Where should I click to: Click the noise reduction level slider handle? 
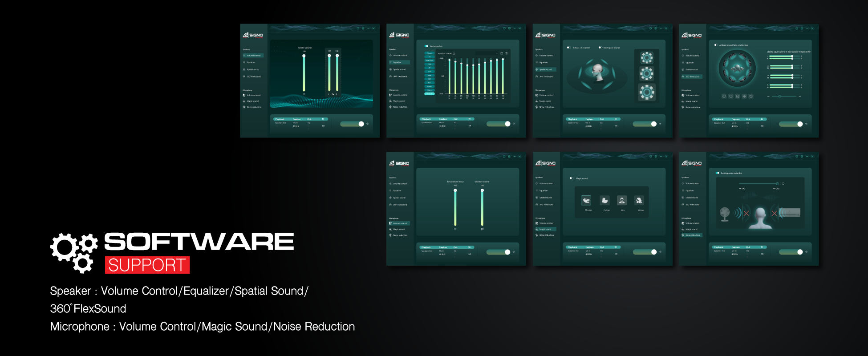click(777, 183)
